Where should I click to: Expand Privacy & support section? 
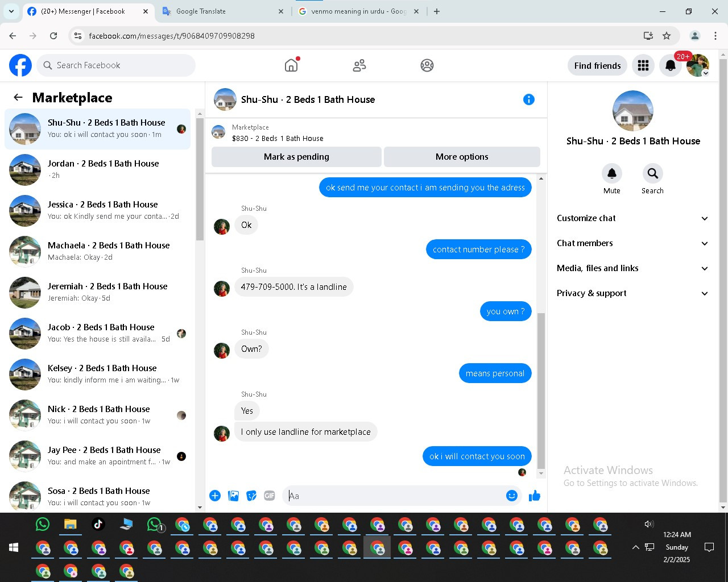pos(632,293)
